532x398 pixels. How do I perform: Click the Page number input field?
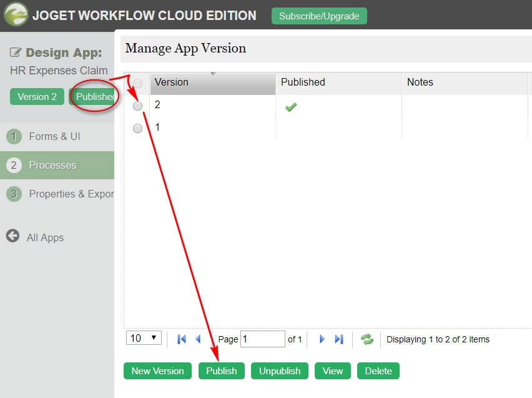(x=263, y=339)
